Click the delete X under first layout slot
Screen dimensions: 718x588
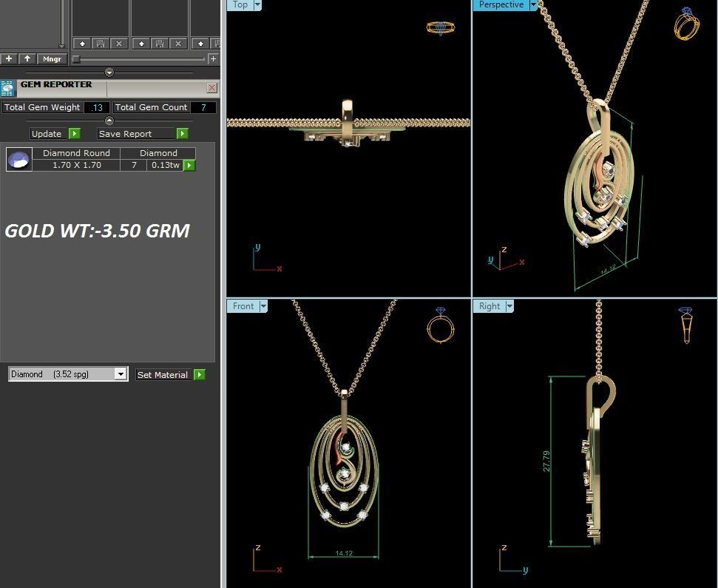point(119,44)
